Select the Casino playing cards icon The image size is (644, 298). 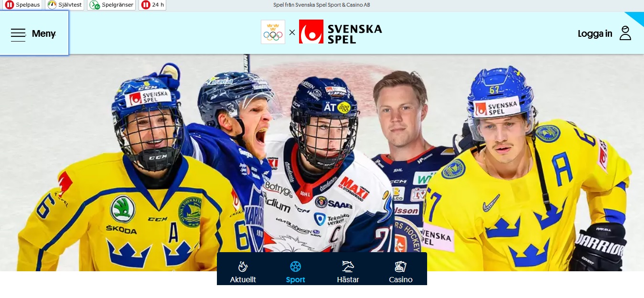400,266
